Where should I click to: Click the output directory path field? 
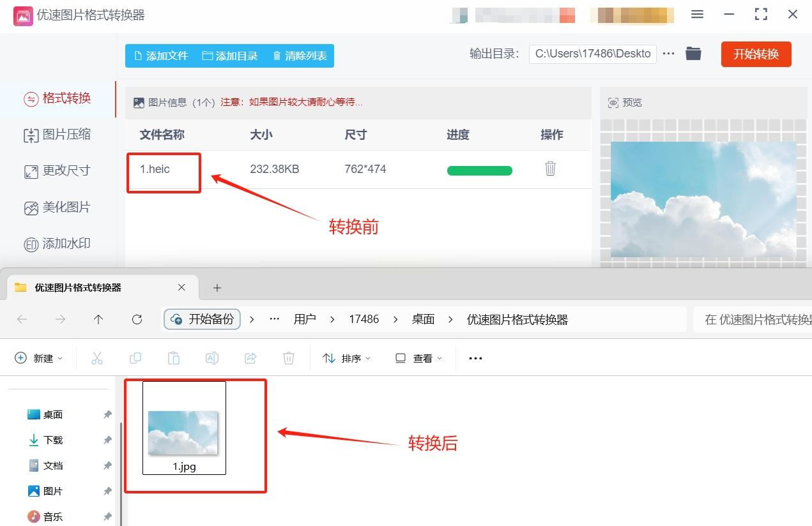(x=592, y=54)
